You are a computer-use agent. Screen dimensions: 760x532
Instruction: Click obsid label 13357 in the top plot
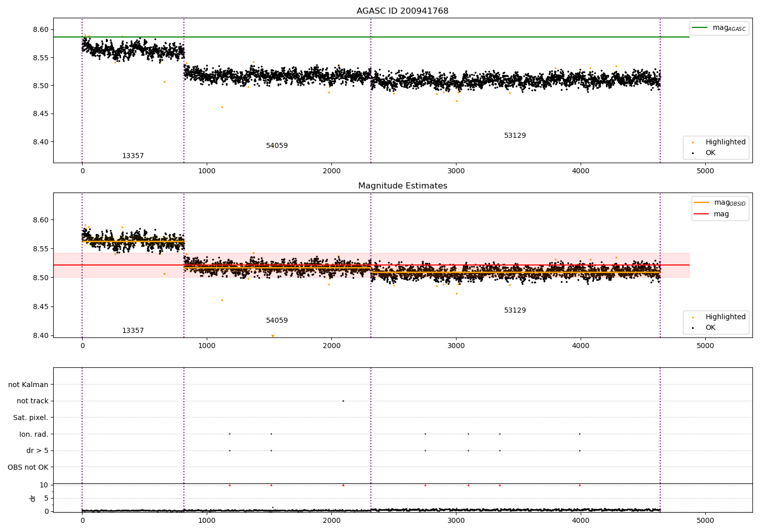pyautogui.click(x=133, y=156)
